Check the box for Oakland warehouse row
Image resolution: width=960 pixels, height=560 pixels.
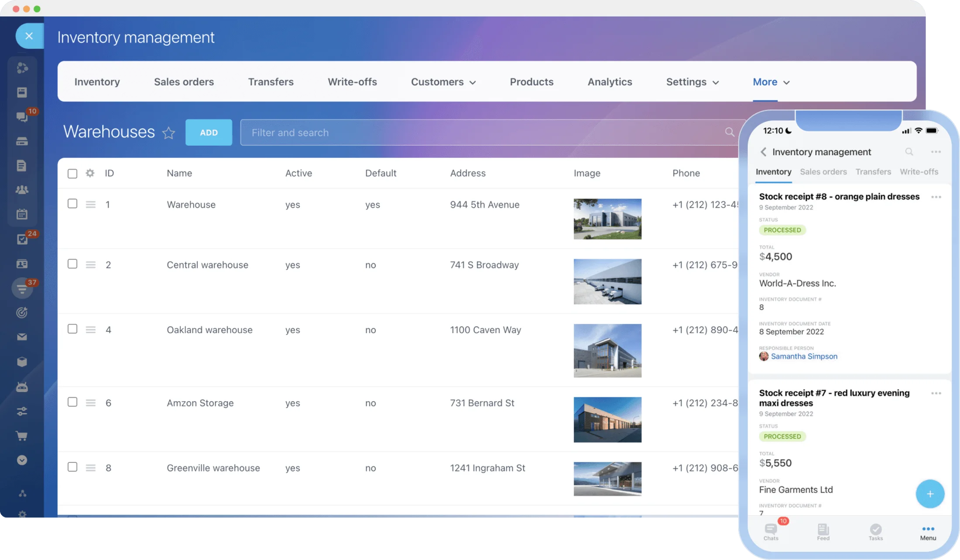(x=72, y=329)
